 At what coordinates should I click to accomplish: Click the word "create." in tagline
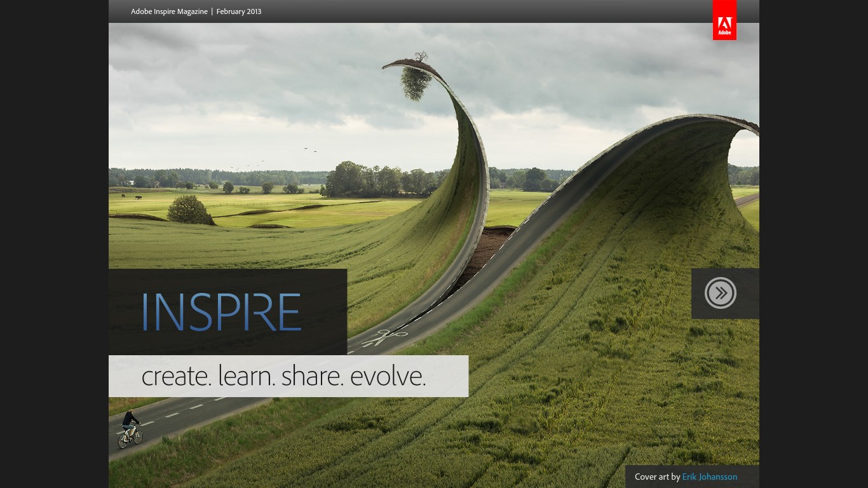click(x=176, y=376)
